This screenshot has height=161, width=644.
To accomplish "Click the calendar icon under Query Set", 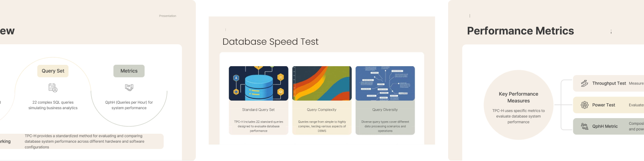I will click(x=53, y=88).
